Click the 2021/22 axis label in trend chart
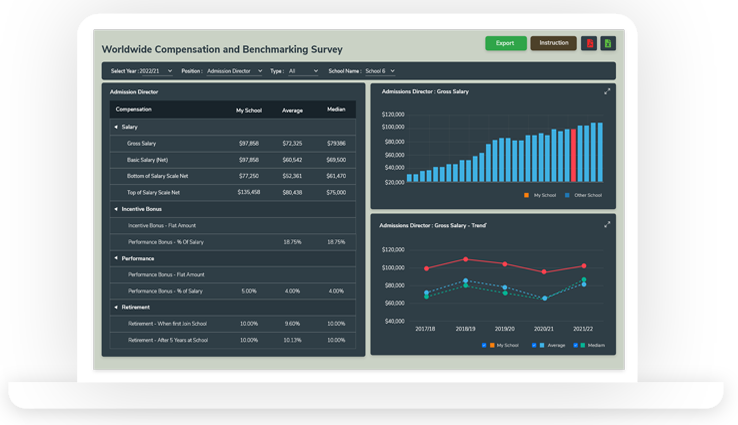Viewport: 738px width, 425px height. 583,329
